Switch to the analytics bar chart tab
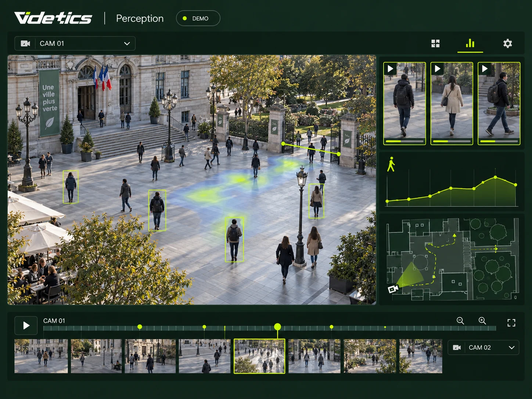Screen dimensions: 532x399 pyautogui.click(x=470, y=43)
